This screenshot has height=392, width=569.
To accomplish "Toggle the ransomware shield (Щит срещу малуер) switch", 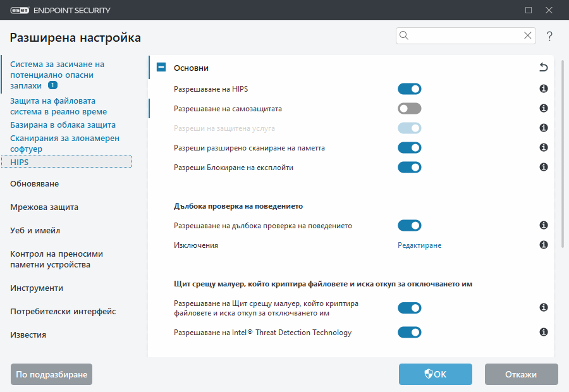I will point(409,308).
